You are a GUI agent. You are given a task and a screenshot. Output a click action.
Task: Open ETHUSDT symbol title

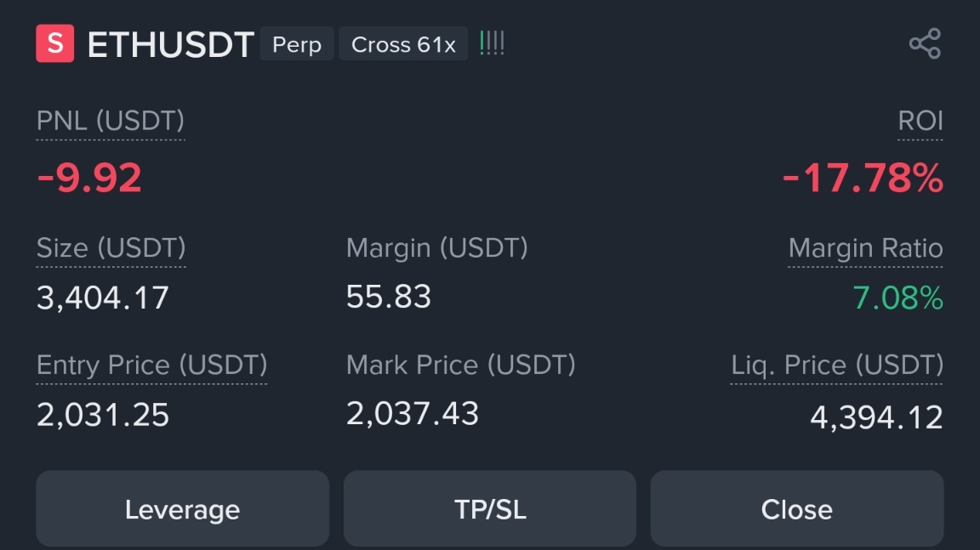(171, 45)
